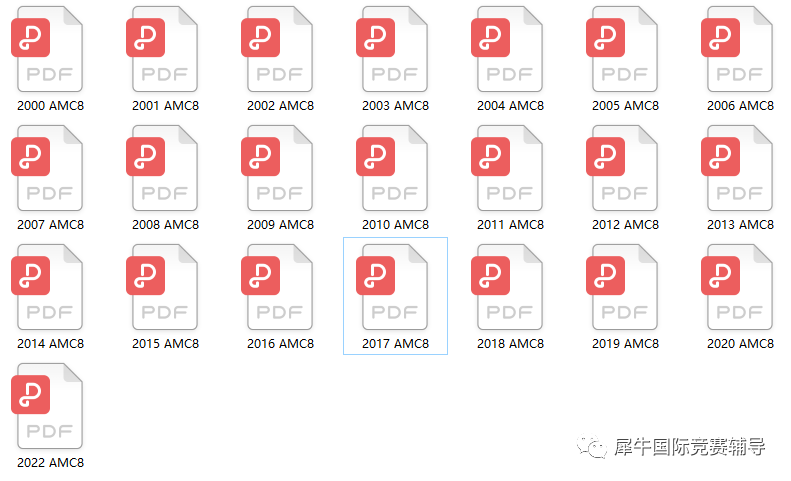Click the 2009 AMC8 PDF file icon

[x=277, y=168]
